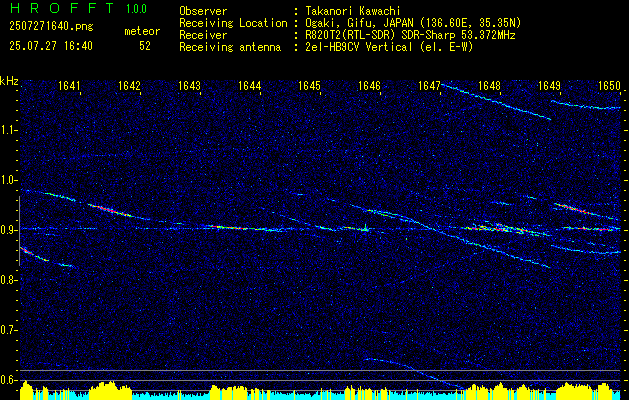Click the 1649 time marker
Viewport: 629px width, 400px height.
[549, 85]
